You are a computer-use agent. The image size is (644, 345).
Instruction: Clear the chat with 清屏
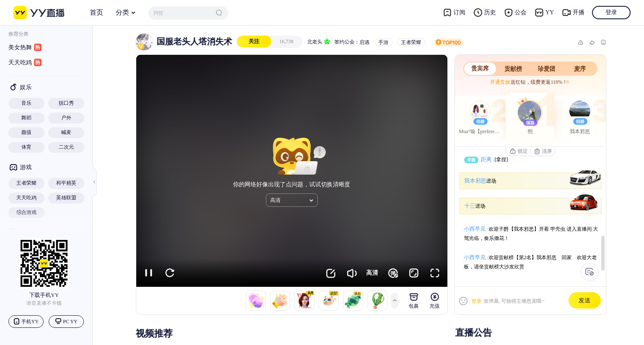[543, 151]
